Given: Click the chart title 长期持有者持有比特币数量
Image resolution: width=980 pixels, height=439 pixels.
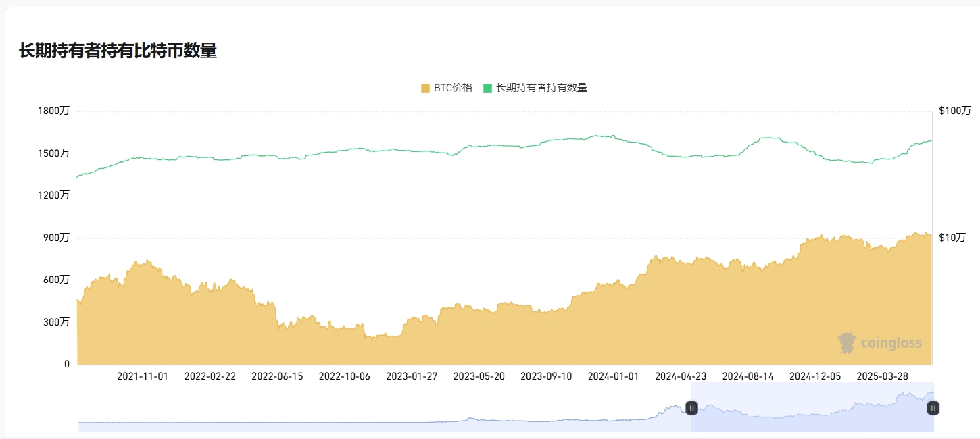Looking at the screenshot, I should pyautogui.click(x=118, y=51).
